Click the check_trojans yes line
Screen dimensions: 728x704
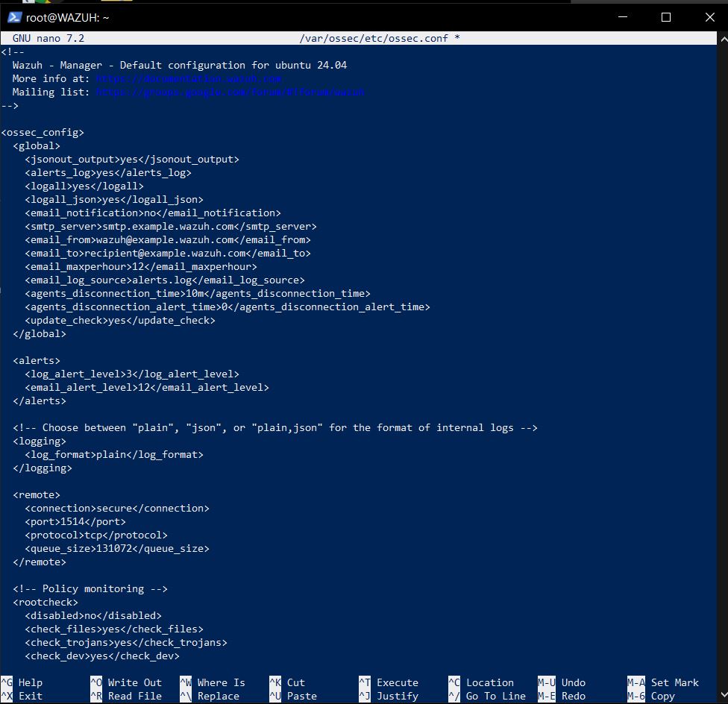[126, 643]
